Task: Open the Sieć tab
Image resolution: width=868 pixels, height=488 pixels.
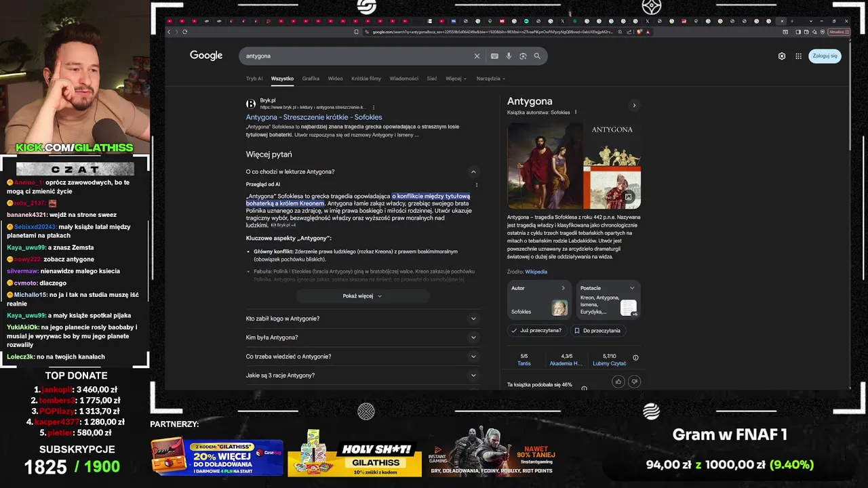Action: point(432,79)
